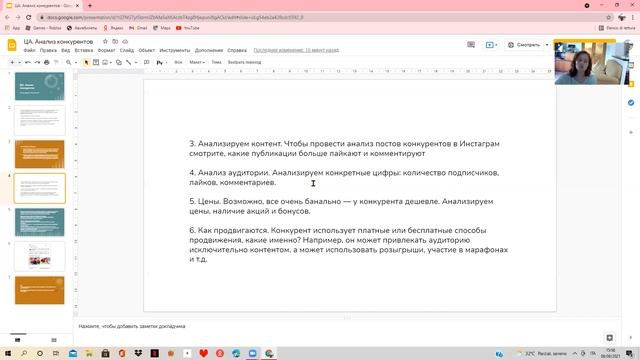Open the Макет layout dropdown

tap(197, 62)
